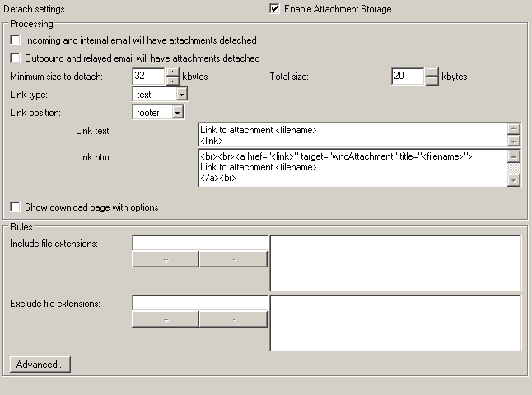Decrease minimum size to detach value
Image resolution: width=532 pixels, height=395 pixels.
pyautogui.click(x=172, y=81)
